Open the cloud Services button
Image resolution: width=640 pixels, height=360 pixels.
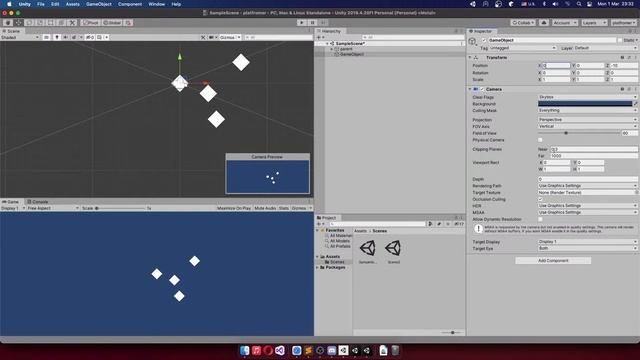click(x=544, y=22)
